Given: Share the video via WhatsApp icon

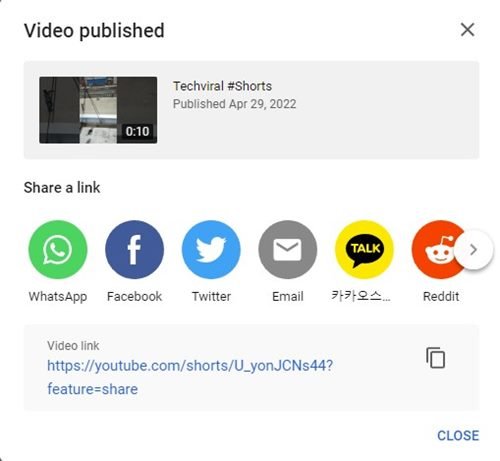Looking at the screenshot, I should [58, 249].
